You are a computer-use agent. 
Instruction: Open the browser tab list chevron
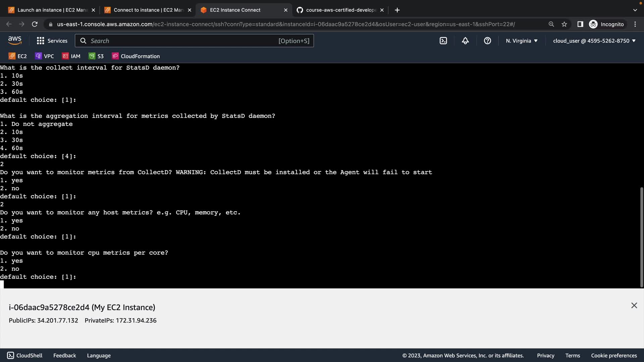[x=635, y=10]
